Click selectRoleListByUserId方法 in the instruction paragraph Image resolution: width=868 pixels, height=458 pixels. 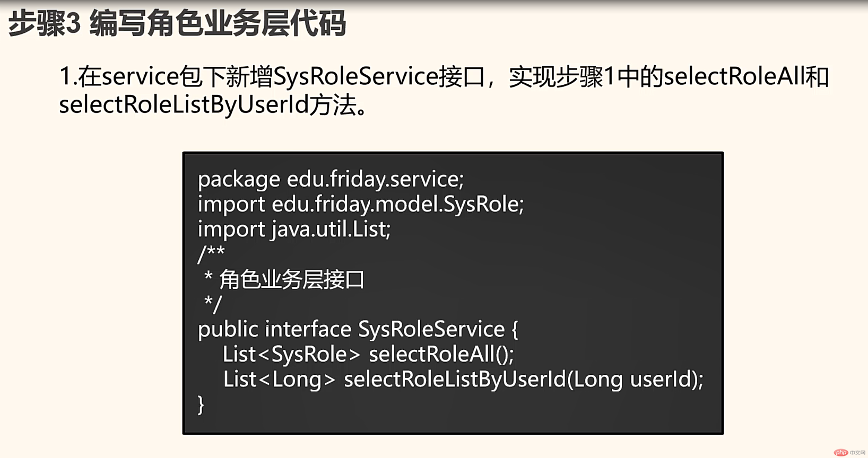[x=207, y=104]
